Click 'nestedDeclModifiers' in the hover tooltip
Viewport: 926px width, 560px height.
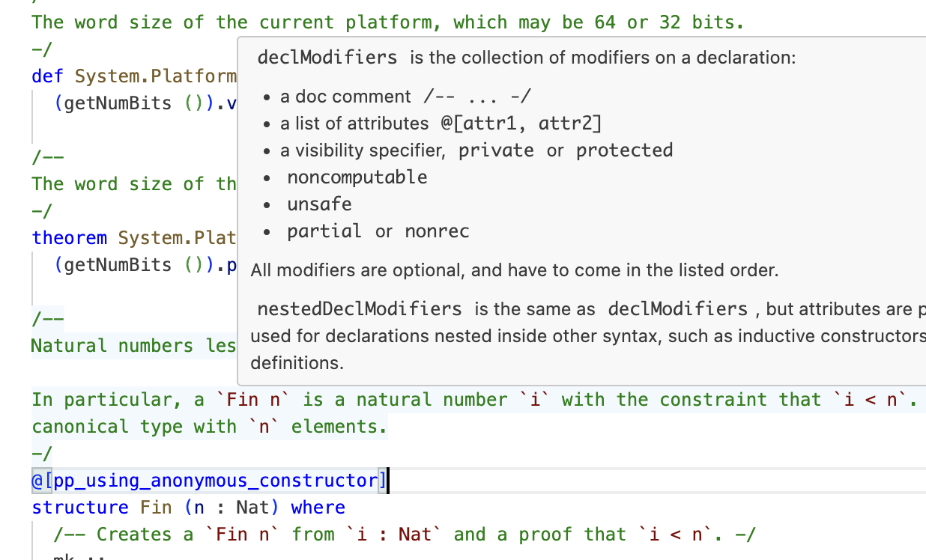pos(359,309)
